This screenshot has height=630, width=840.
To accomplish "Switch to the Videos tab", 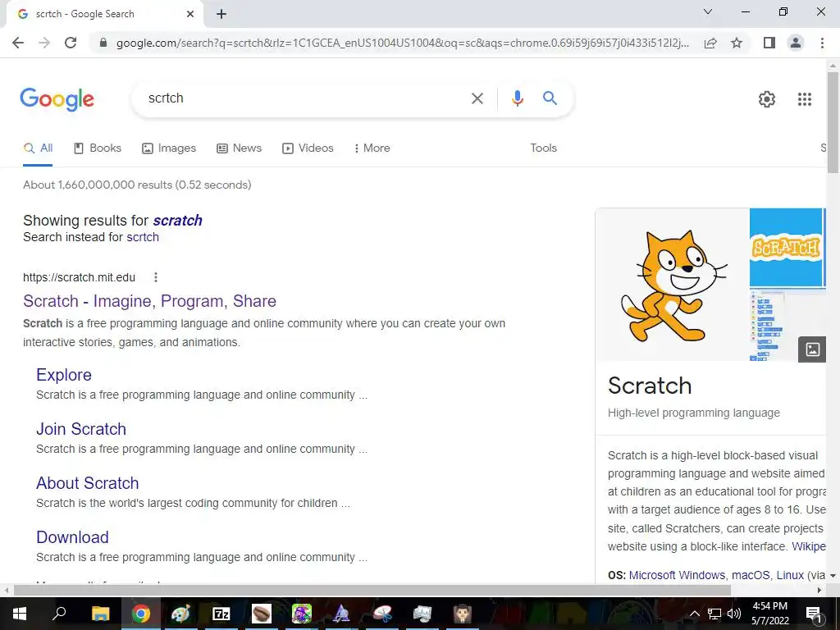I will point(308,148).
